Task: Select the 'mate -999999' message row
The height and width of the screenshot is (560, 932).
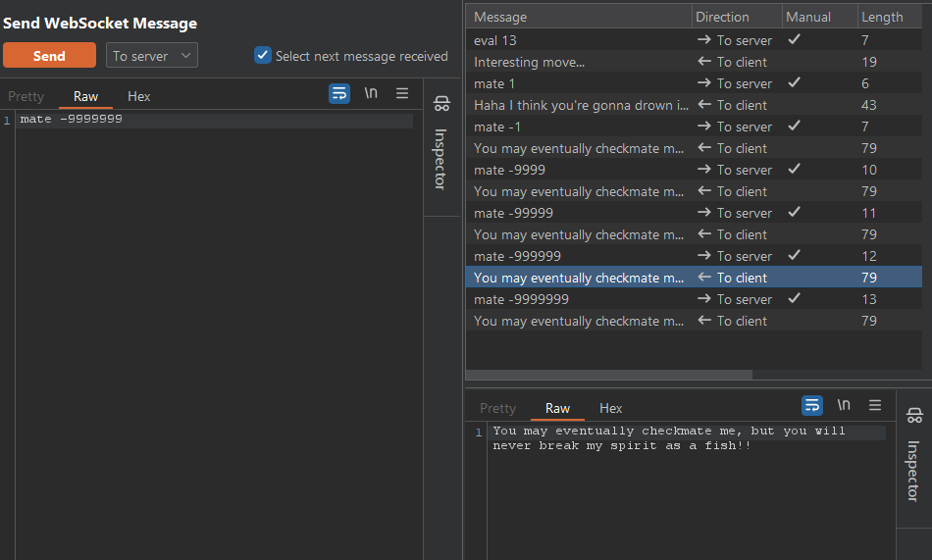Action: [x=694, y=256]
